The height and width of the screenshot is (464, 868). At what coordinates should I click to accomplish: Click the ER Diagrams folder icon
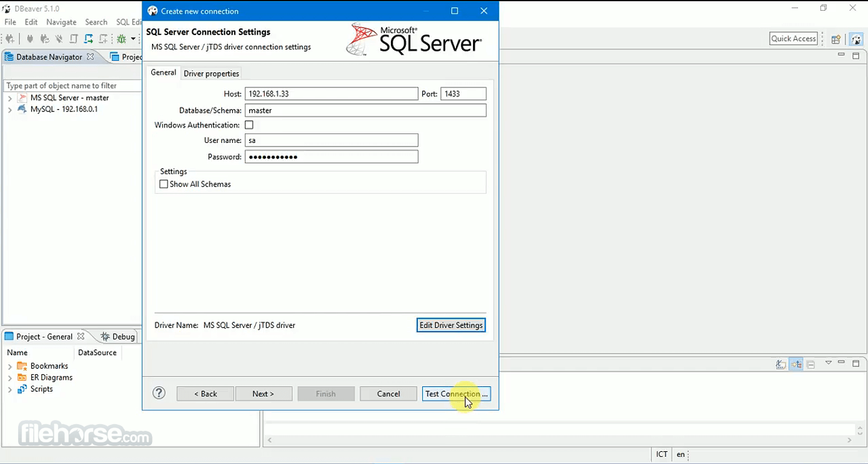click(x=22, y=377)
